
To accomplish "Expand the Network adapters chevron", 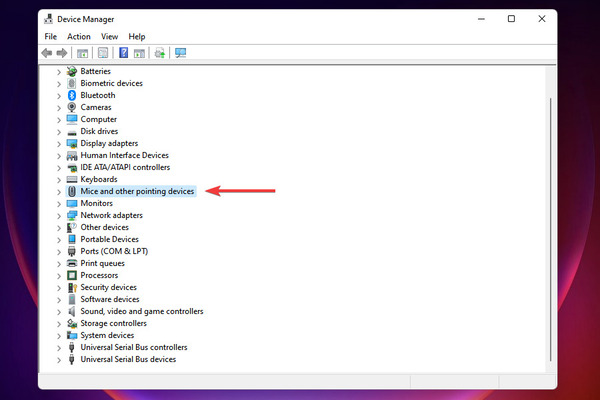I will [x=59, y=216].
